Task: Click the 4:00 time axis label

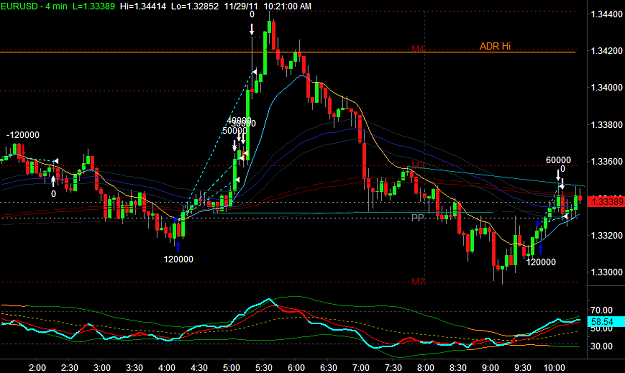Action: coord(167,367)
